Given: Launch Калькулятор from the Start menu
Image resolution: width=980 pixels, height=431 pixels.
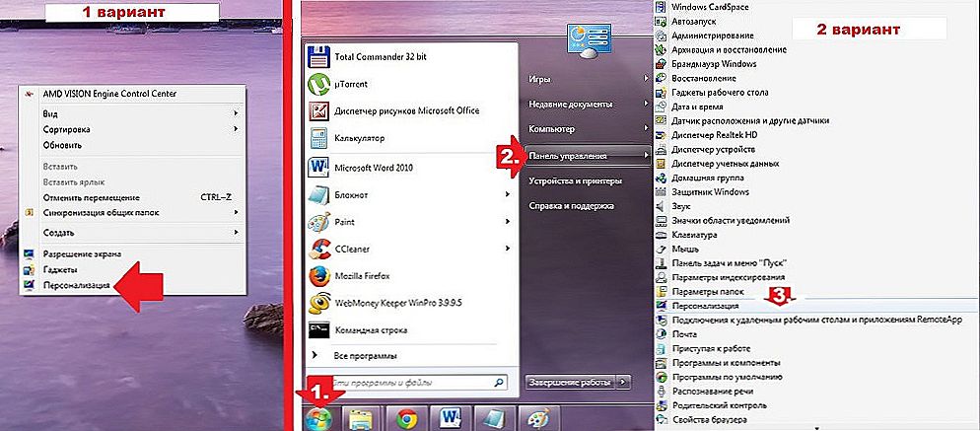Looking at the screenshot, I should coord(346,138).
